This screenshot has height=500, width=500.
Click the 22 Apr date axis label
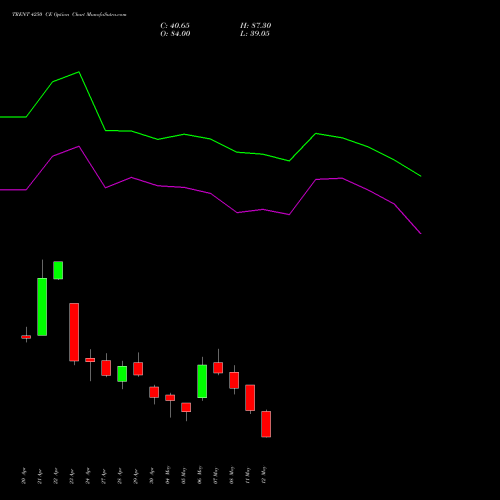[x=56, y=476]
